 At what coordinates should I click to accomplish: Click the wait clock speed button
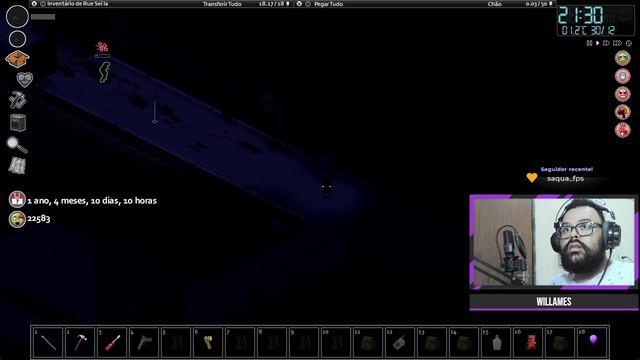(x=629, y=43)
